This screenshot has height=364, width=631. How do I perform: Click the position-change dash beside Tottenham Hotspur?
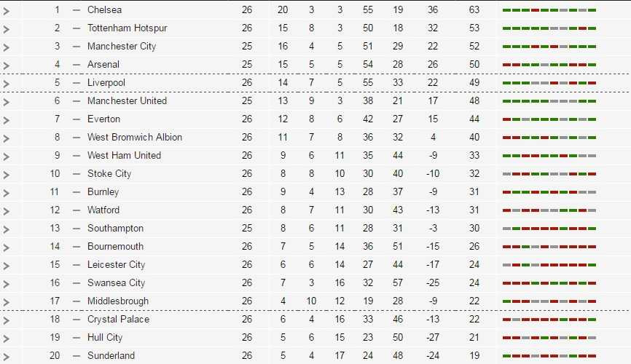[77, 28]
